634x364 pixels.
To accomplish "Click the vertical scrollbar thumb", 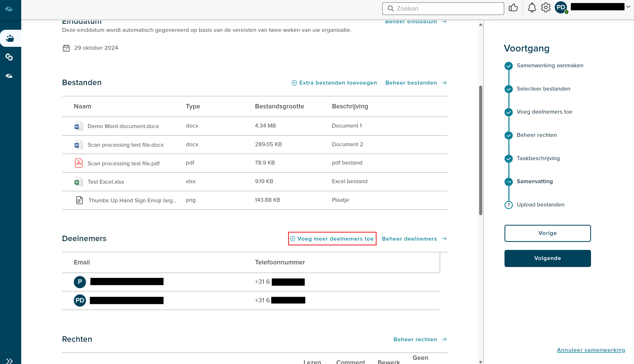I will tap(480, 150).
